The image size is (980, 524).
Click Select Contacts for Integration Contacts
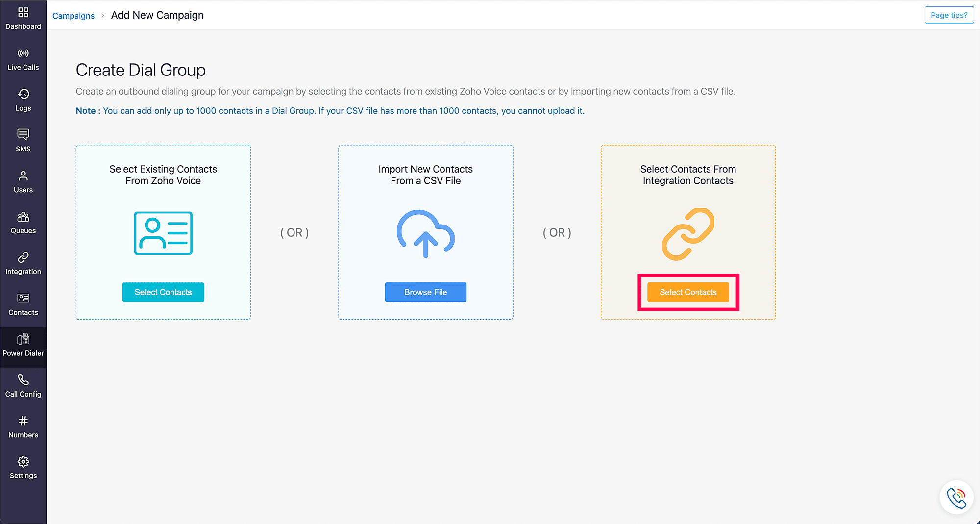coord(688,292)
